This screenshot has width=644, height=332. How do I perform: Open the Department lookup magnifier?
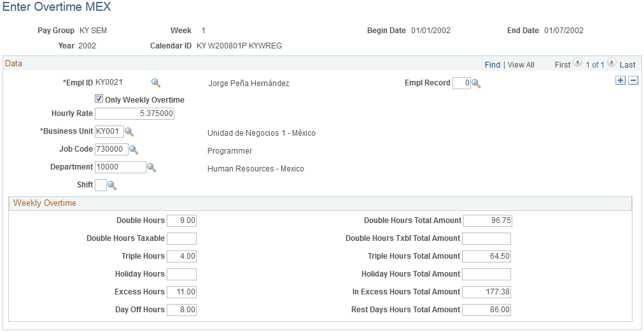point(151,168)
